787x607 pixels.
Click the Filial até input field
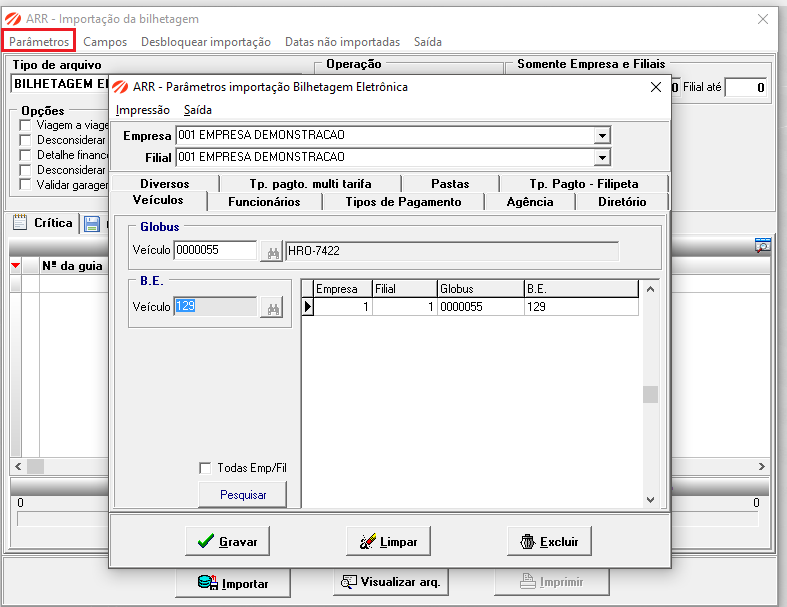click(746, 88)
